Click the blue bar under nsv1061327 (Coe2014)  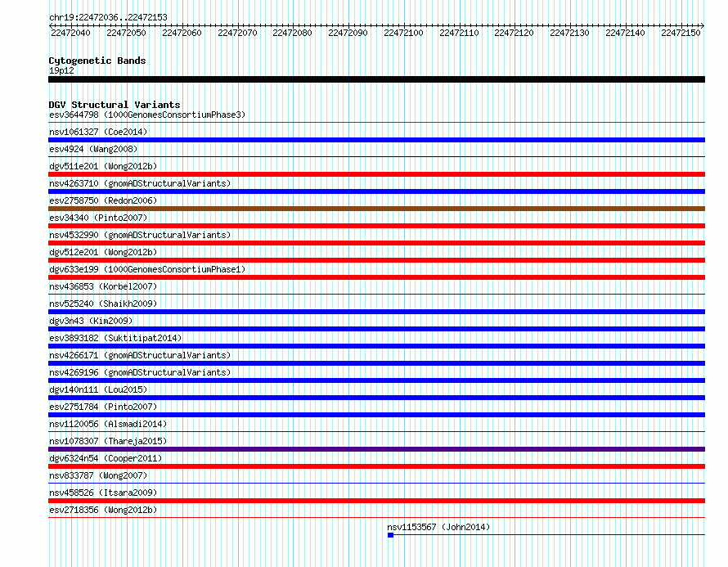376,140
